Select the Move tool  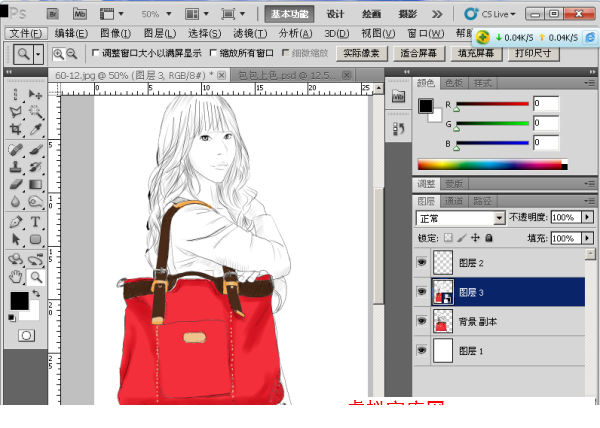pyautogui.click(x=35, y=94)
